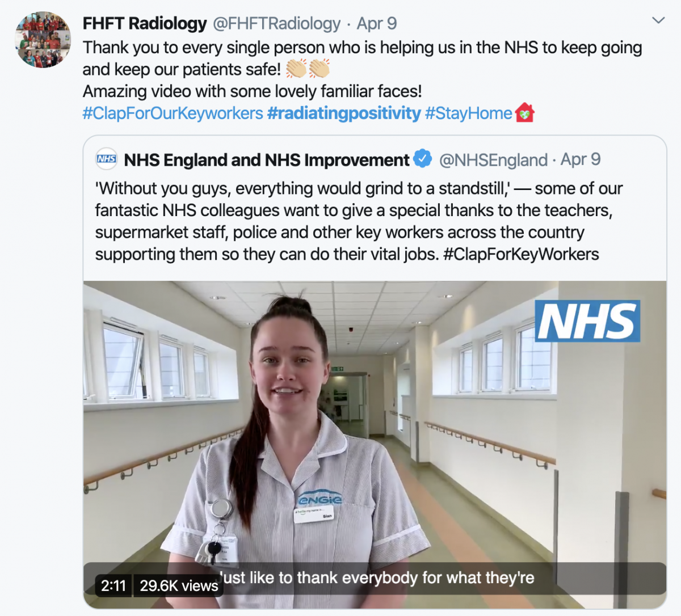
Task: Click the house heart emoji icon
Action: coord(525,112)
